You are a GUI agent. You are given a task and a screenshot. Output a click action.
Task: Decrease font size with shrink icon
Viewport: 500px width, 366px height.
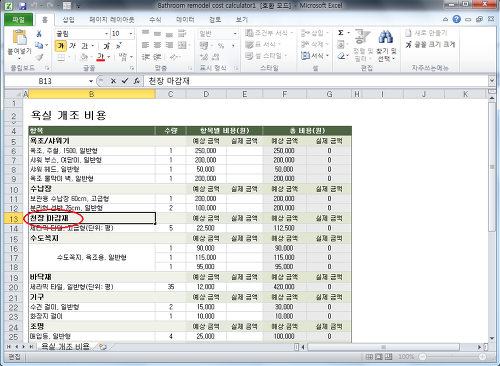click(119, 46)
